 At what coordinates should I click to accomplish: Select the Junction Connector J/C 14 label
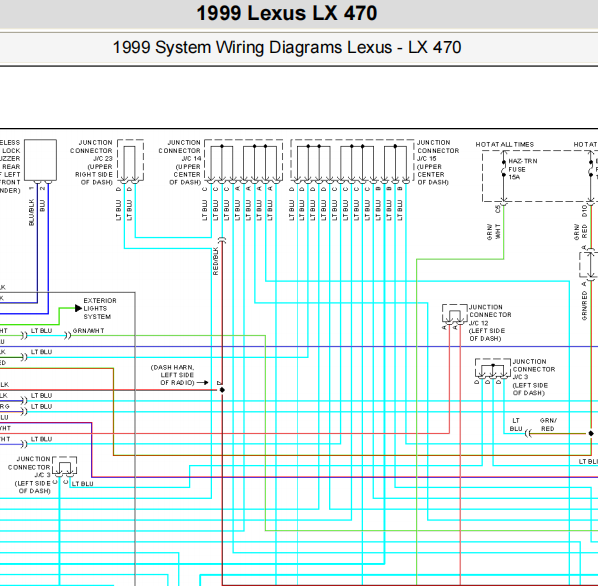180,162
